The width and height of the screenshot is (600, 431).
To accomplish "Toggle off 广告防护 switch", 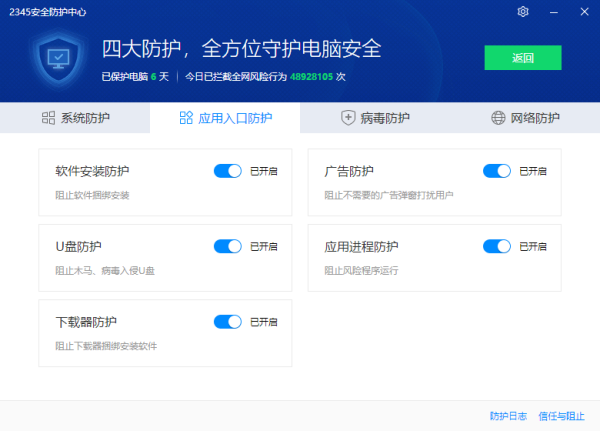I will click(497, 171).
